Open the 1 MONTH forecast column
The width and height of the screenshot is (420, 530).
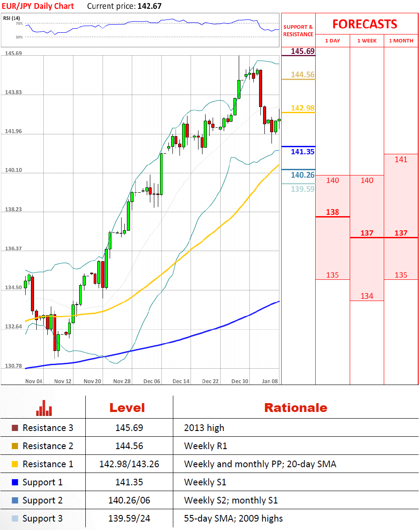pyautogui.click(x=401, y=41)
